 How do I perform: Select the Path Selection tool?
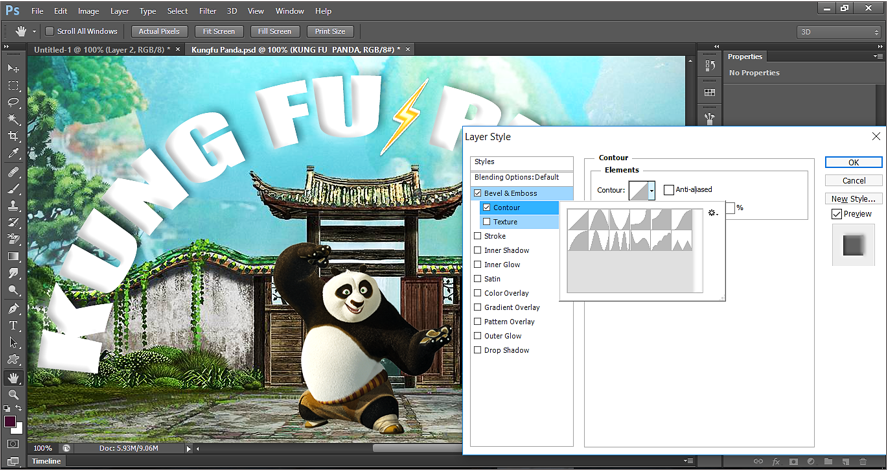tap(13, 343)
